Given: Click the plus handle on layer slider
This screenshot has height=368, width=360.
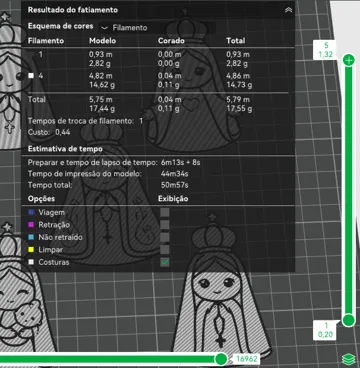Looking at the screenshot, I should pyautogui.click(x=349, y=60).
